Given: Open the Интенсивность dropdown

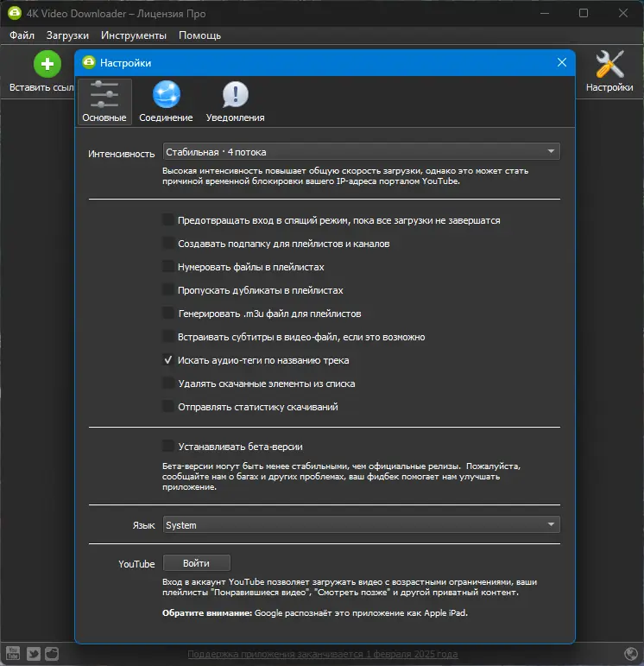Looking at the screenshot, I should (361, 152).
